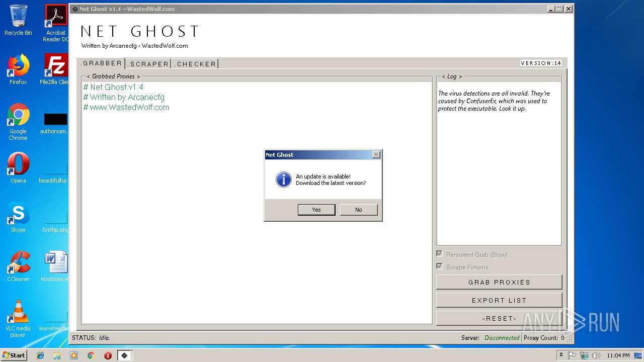Click the -RESET- button
Image resolution: width=644 pixels, height=362 pixels.
point(499,318)
